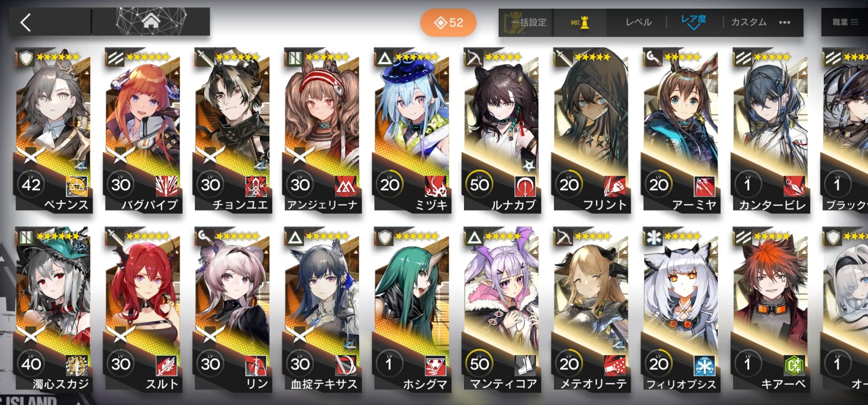The image size is (868, 405).
Task: Click the orange 52 recruitment permit counter
Action: (x=448, y=23)
